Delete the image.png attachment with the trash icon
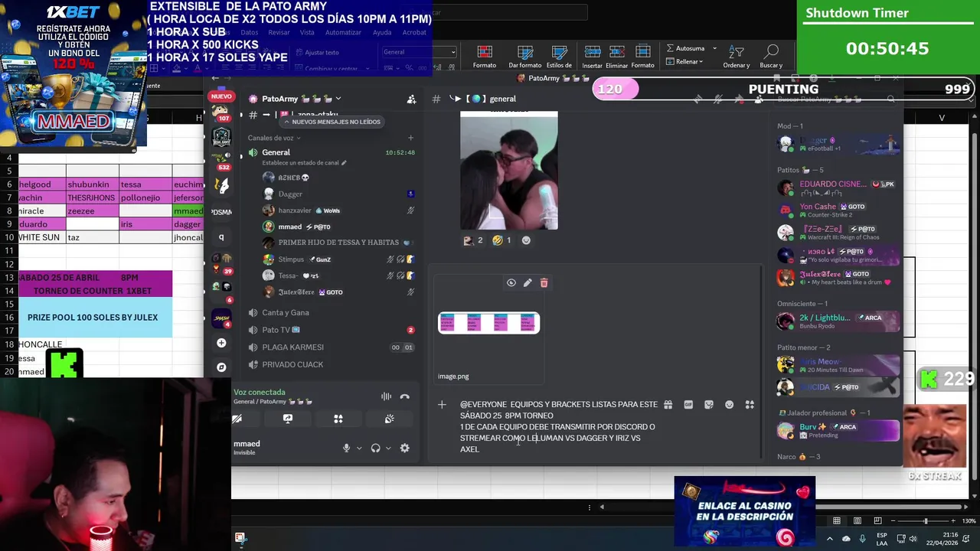 (x=544, y=282)
